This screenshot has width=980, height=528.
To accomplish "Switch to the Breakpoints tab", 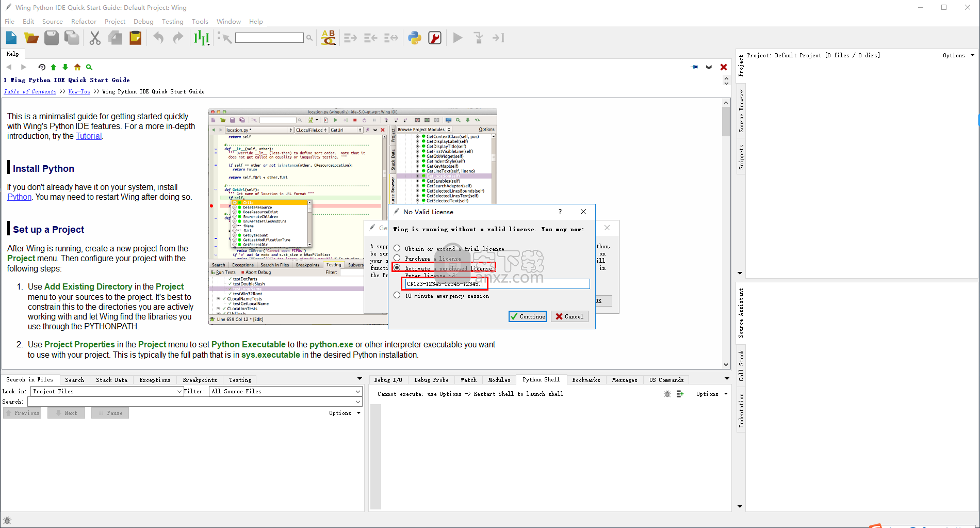I will [200, 380].
